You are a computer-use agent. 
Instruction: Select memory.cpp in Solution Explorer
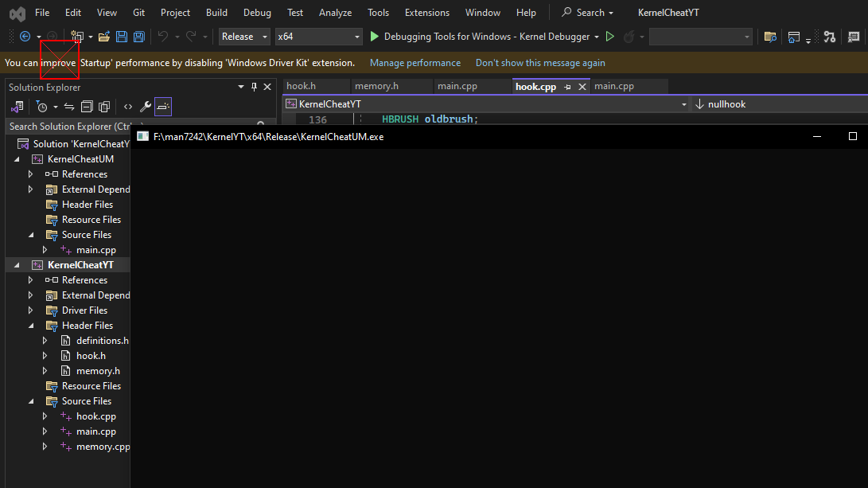click(x=103, y=447)
